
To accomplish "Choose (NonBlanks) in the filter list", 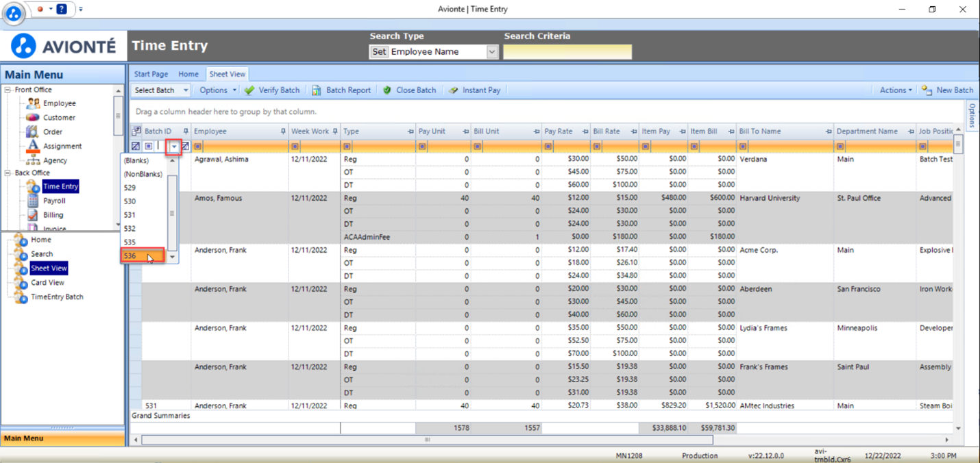I will 144,174.
